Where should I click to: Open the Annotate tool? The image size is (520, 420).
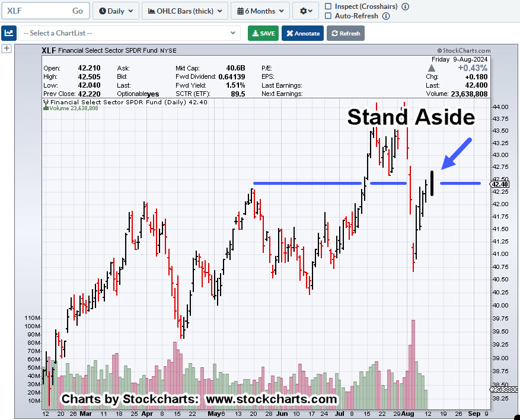coord(302,33)
